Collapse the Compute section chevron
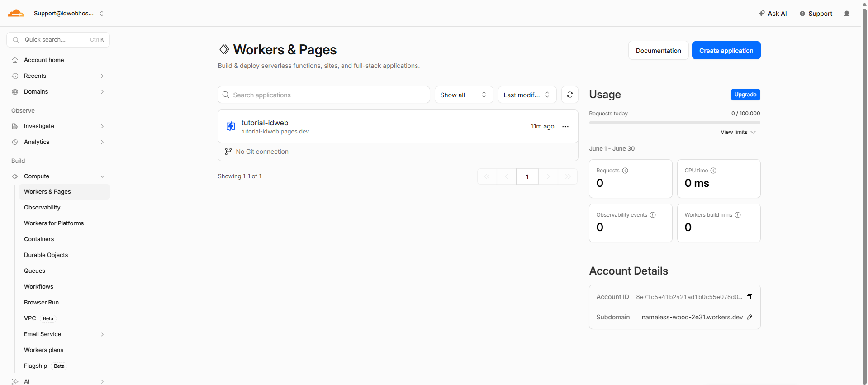This screenshot has width=868, height=385. [x=102, y=176]
